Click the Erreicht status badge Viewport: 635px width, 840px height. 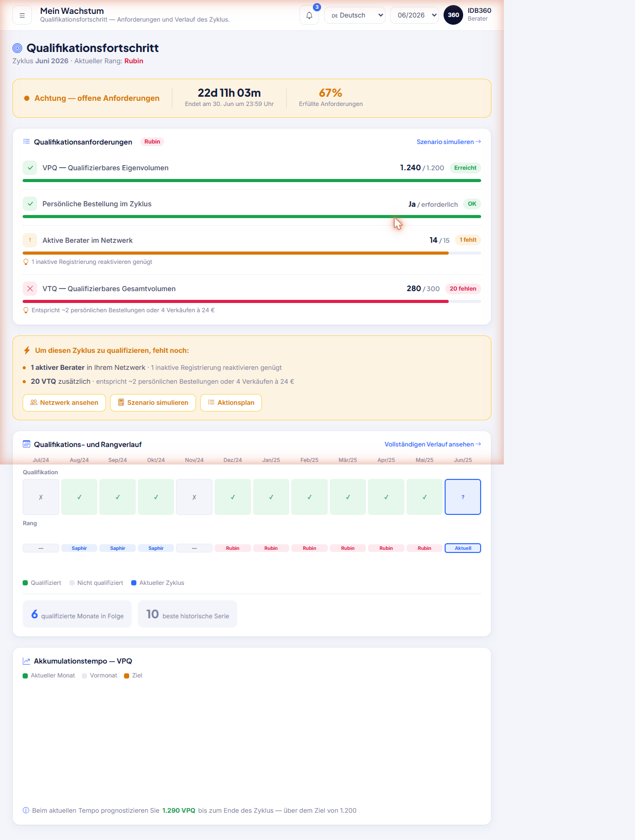click(465, 168)
